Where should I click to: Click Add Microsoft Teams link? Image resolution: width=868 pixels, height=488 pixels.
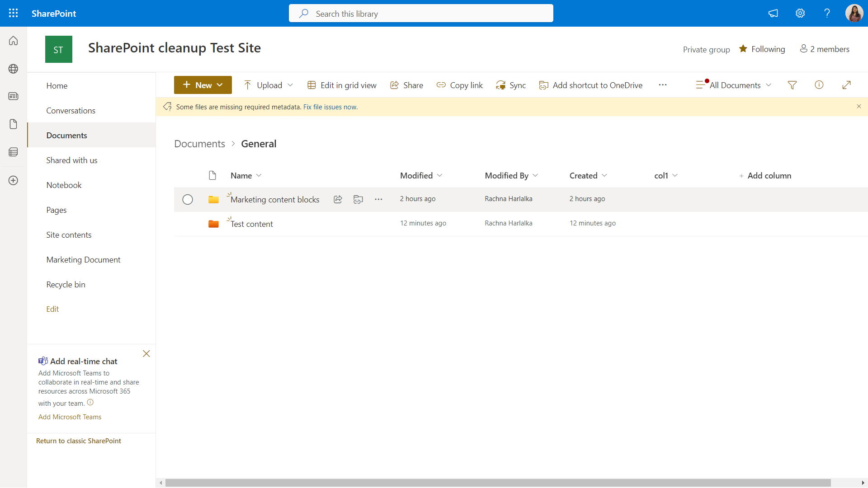click(70, 417)
